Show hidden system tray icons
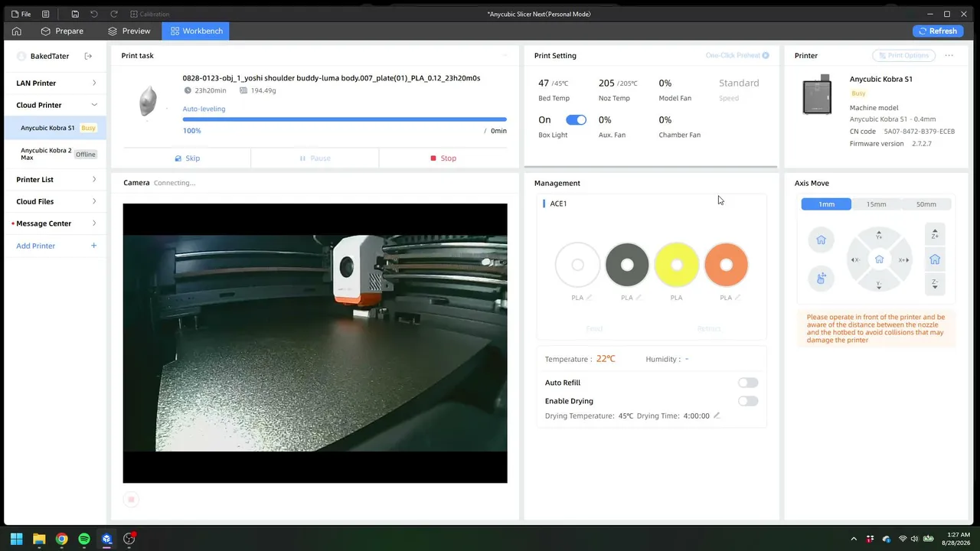The image size is (980, 551). click(x=854, y=539)
